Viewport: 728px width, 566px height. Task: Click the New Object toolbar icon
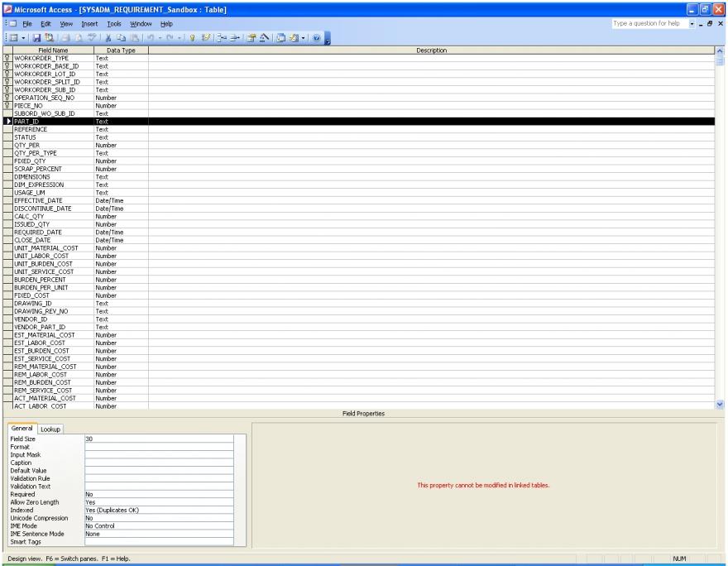point(294,38)
